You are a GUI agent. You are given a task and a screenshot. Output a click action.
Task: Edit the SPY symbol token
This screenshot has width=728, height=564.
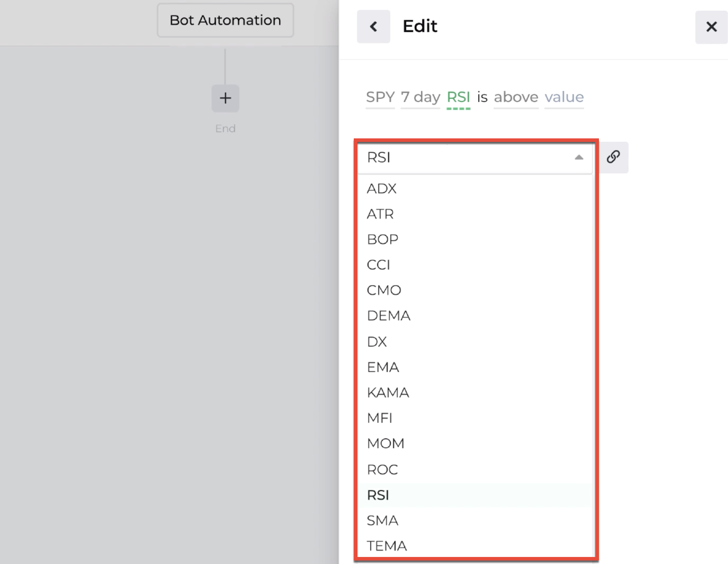(380, 97)
